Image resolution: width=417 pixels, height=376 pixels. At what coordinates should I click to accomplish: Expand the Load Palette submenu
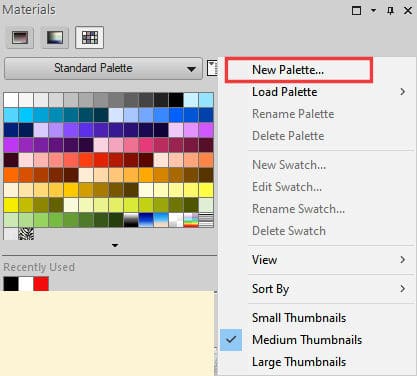pyautogui.click(x=317, y=92)
